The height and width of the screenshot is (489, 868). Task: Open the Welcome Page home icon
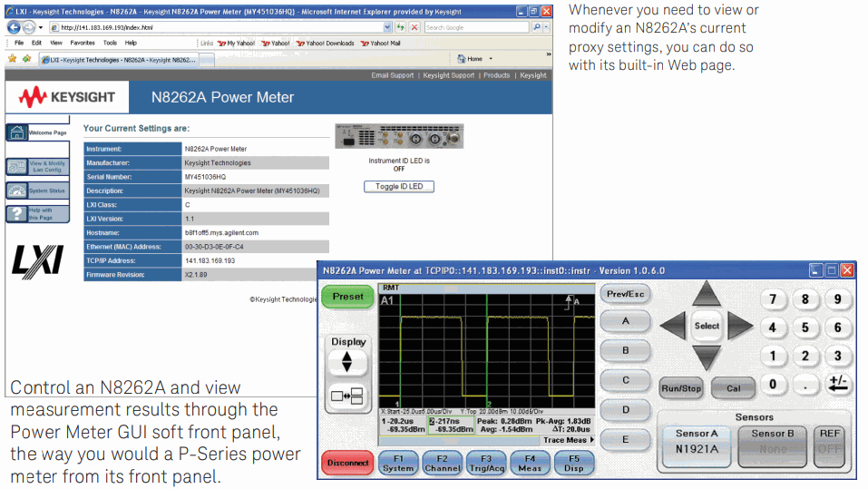(18, 132)
